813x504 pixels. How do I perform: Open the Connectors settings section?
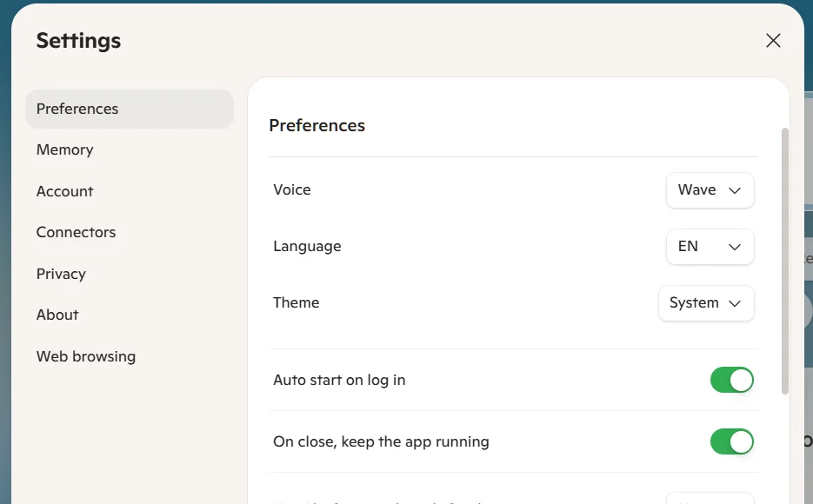pos(76,232)
